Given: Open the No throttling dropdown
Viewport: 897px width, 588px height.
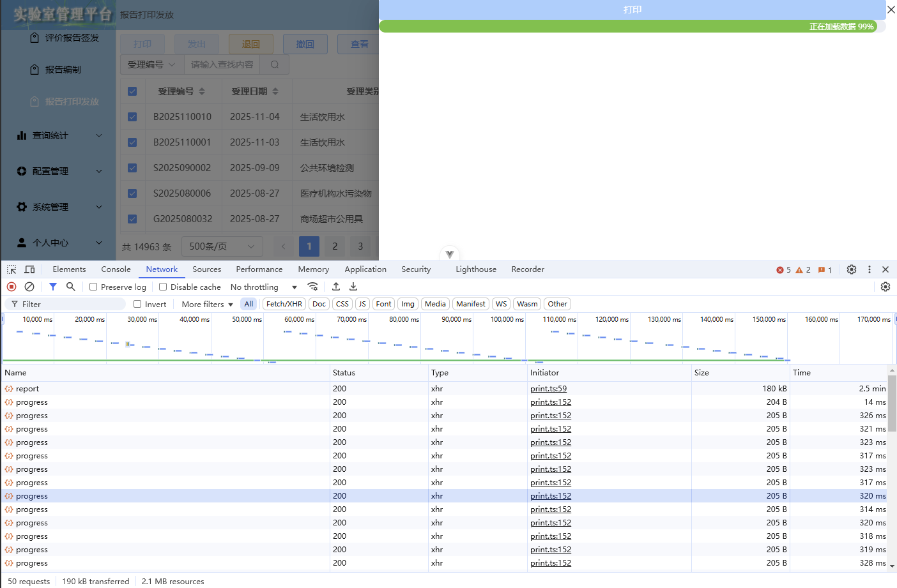Looking at the screenshot, I should pyautogui.click(x=264, y=287).
